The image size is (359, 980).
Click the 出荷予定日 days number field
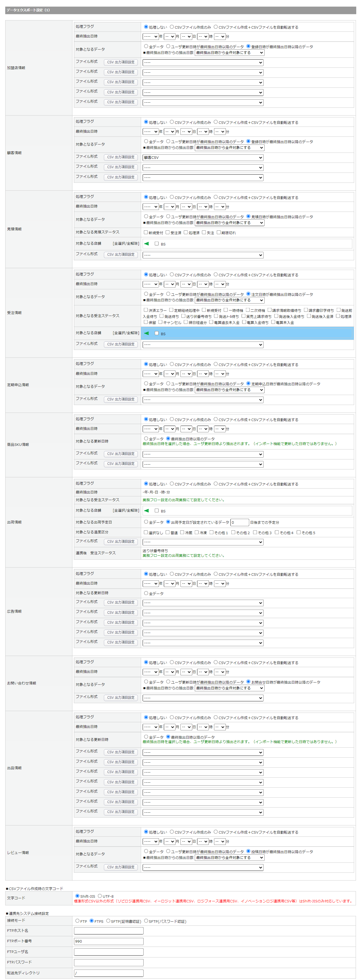click(239, 522)
